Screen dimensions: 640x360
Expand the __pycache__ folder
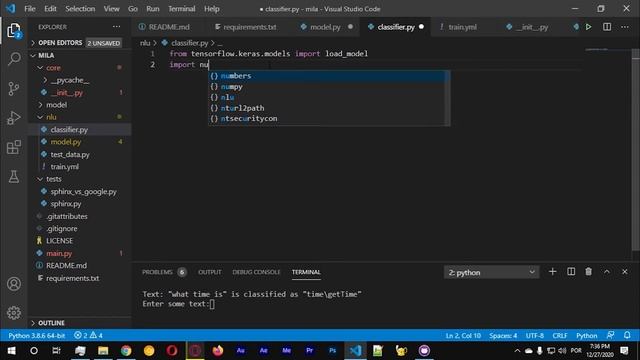pyautogui.click(x=80, y=80)
